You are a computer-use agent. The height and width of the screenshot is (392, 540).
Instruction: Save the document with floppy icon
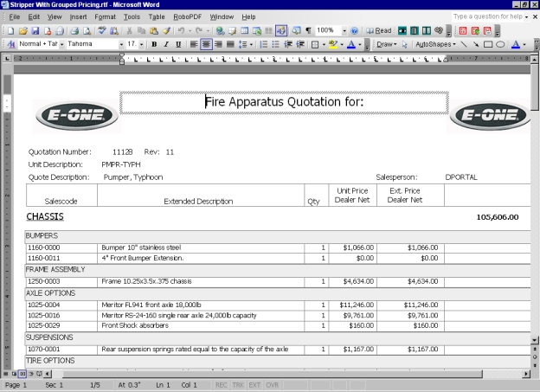(35, 31)
